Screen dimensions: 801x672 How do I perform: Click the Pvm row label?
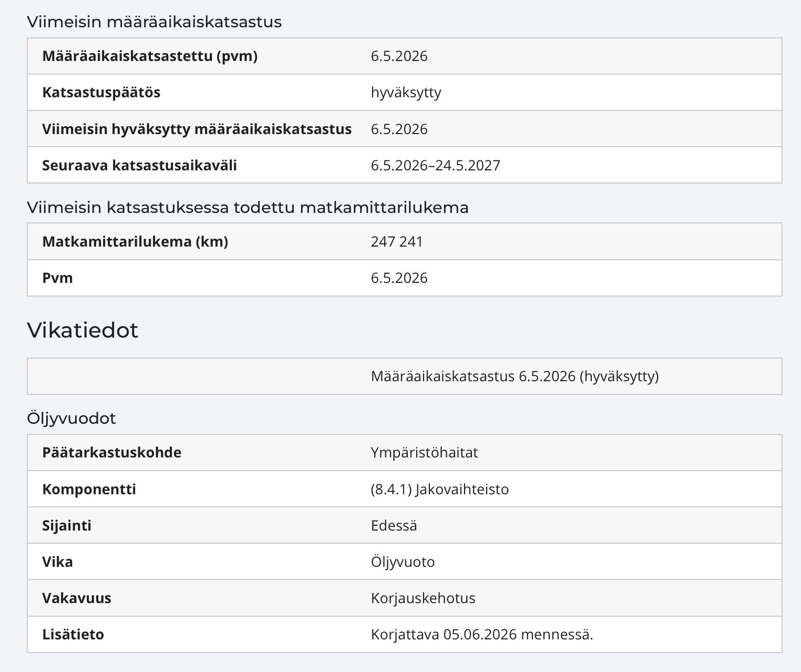[x=57, y=278]
